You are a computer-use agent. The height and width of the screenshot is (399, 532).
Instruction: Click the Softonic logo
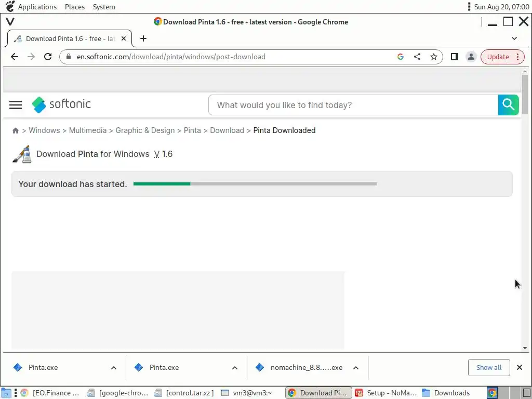click(61, 104)
